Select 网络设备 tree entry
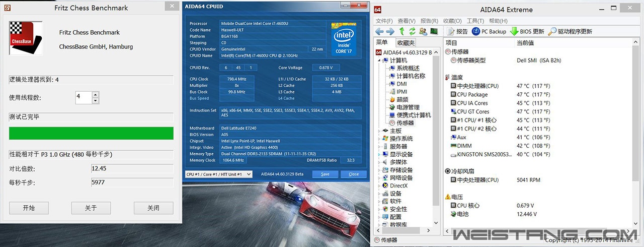 (x=397, y=178)
